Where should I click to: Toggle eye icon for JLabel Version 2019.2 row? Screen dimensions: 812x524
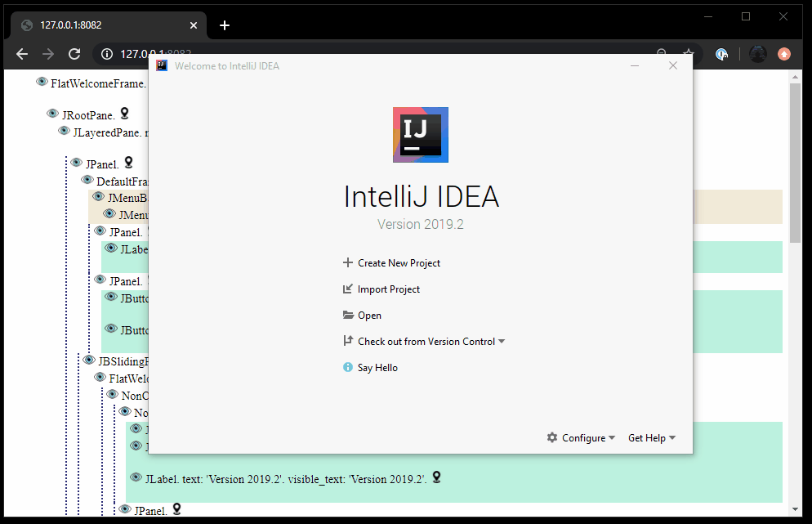[x=136, y=477]
